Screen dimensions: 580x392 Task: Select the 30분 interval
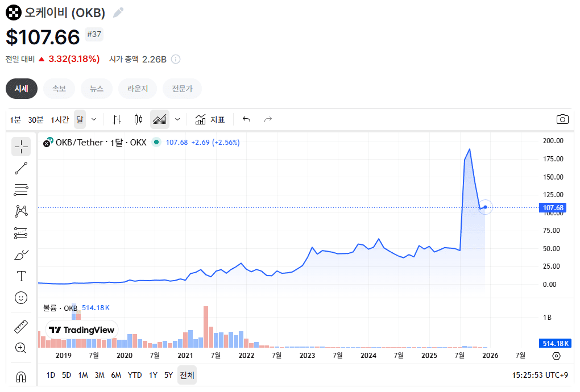(36, 120)
